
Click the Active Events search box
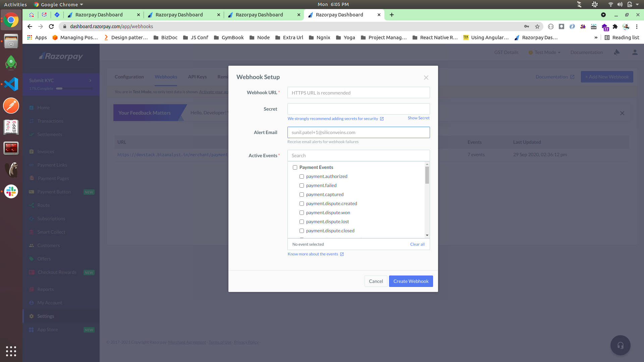(x=358, y=156)
